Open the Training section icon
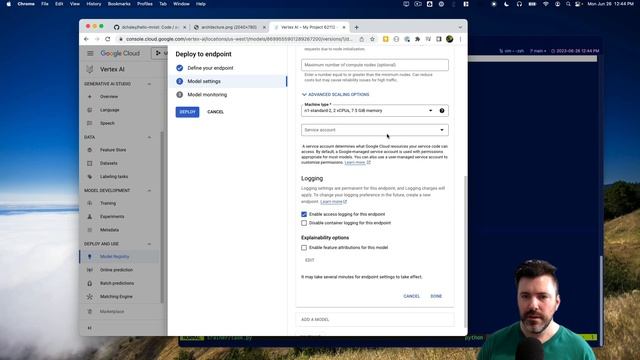This screenshot has height=360, width=640. coord(90,203)
